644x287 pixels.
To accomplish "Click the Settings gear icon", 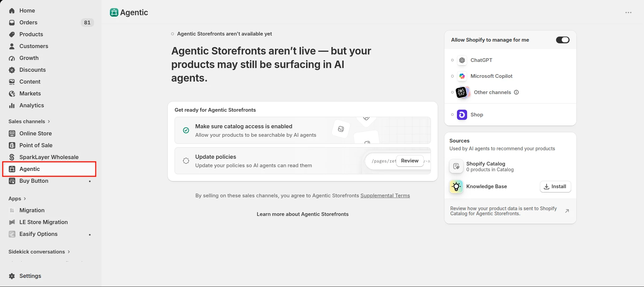I will point(12,276).
